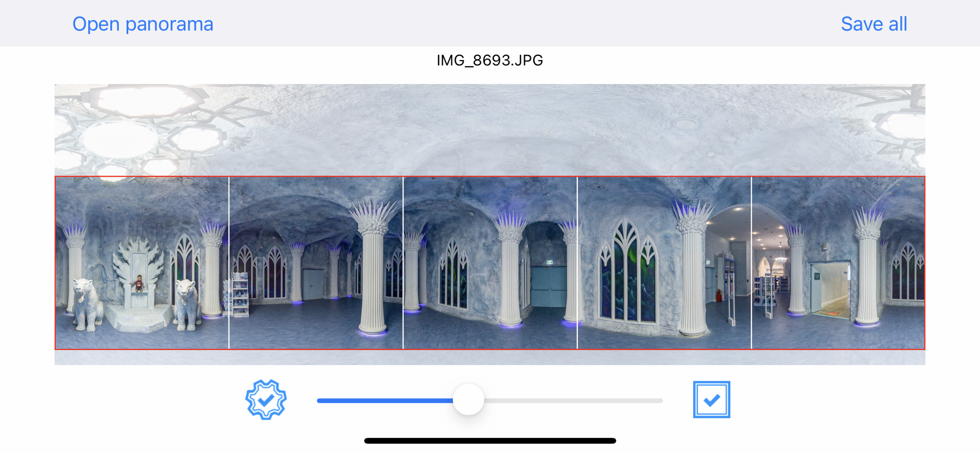The width and height of the screenshot is (980, 453).
Task: Toggle the square checkmark box right of slider
Action: (x=712, y=399)
